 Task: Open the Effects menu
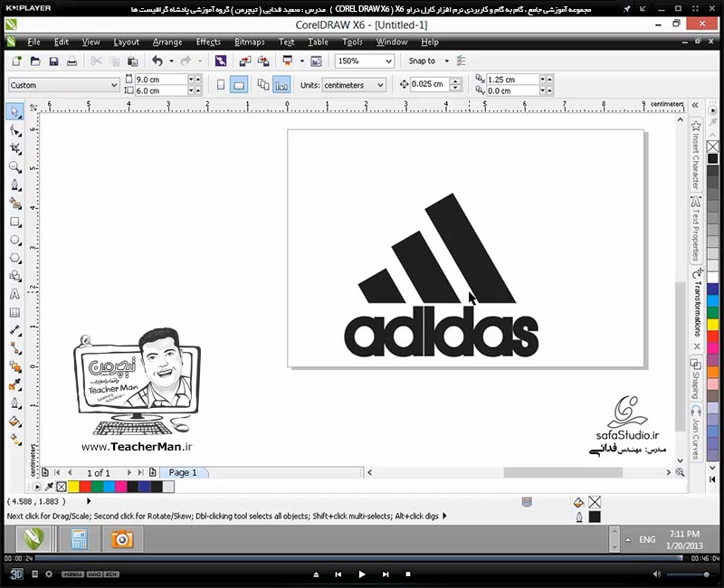(x=208, y=42)
